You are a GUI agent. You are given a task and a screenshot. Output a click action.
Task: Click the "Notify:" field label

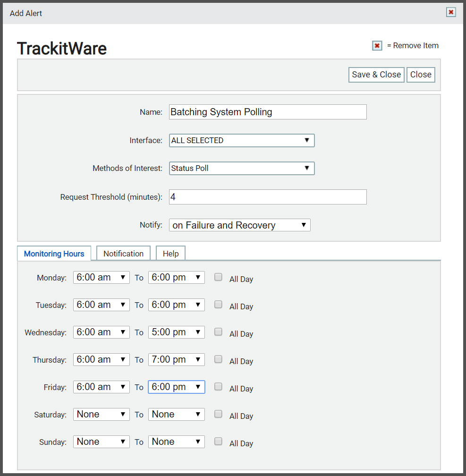(x=151, y=225)
